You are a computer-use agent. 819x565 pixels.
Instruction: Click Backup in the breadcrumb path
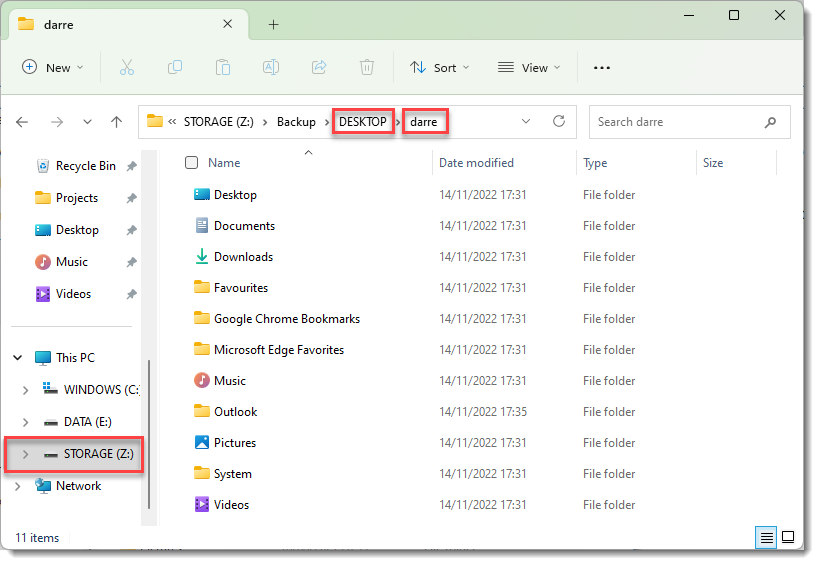[296, 122]
